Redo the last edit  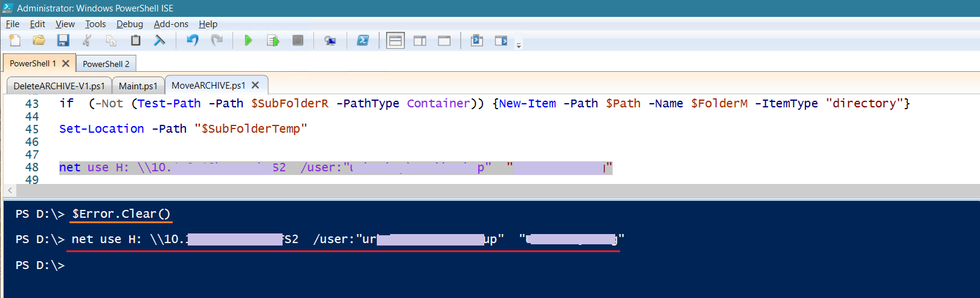tap(217, 40)
